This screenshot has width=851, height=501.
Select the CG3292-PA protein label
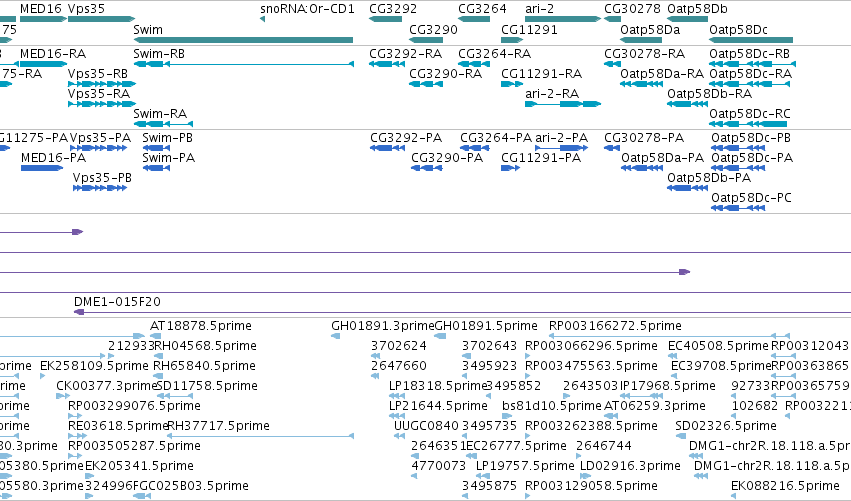(406, 138)
